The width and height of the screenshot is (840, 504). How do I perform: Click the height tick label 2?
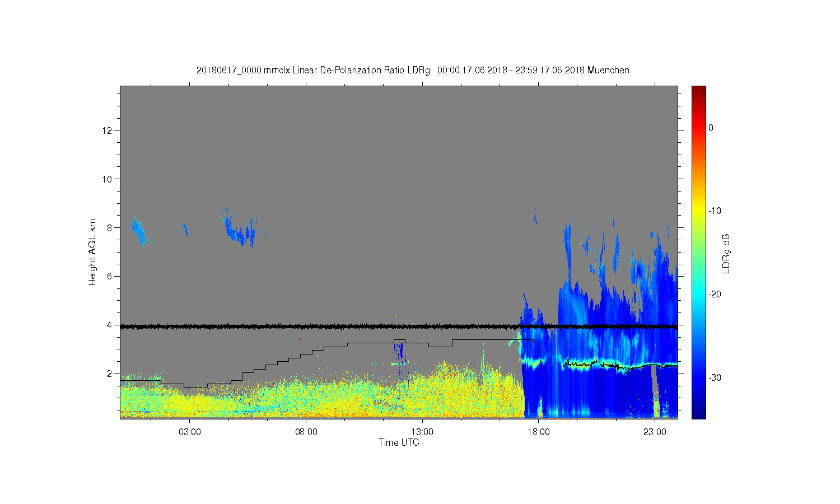(110, 374)
